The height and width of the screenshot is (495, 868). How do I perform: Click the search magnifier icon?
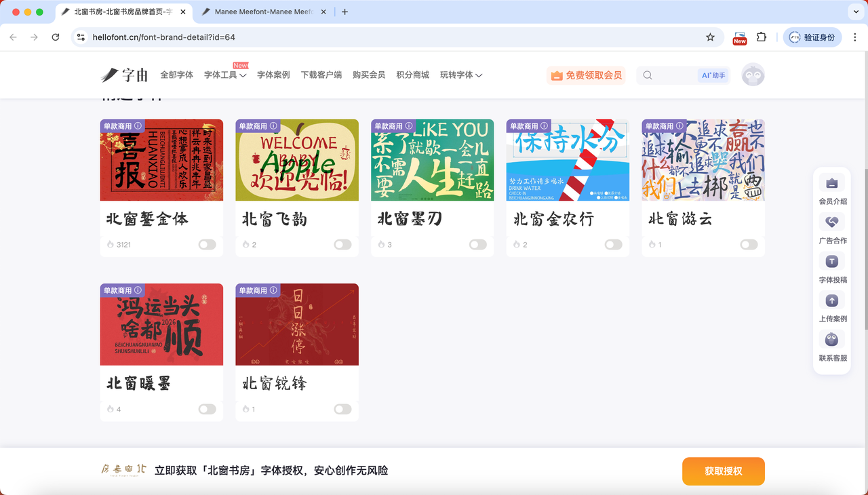[648, 75]
